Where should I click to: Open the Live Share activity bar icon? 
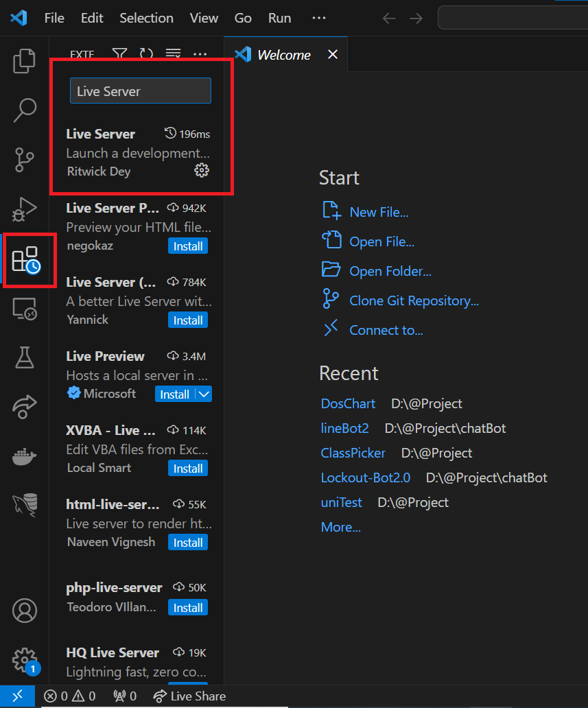pos(25,407)
